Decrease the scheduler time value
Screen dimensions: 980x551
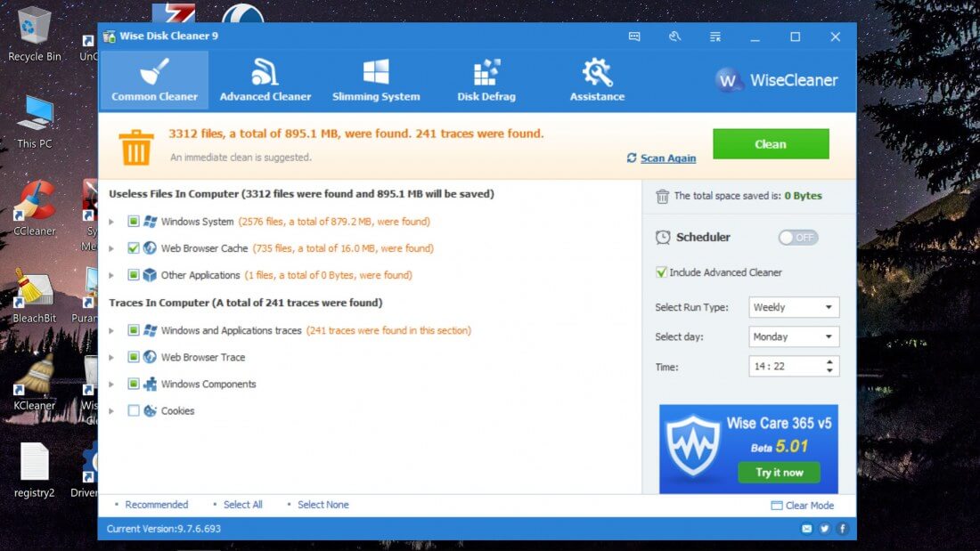pyautogui.click(x=829, y=370)
